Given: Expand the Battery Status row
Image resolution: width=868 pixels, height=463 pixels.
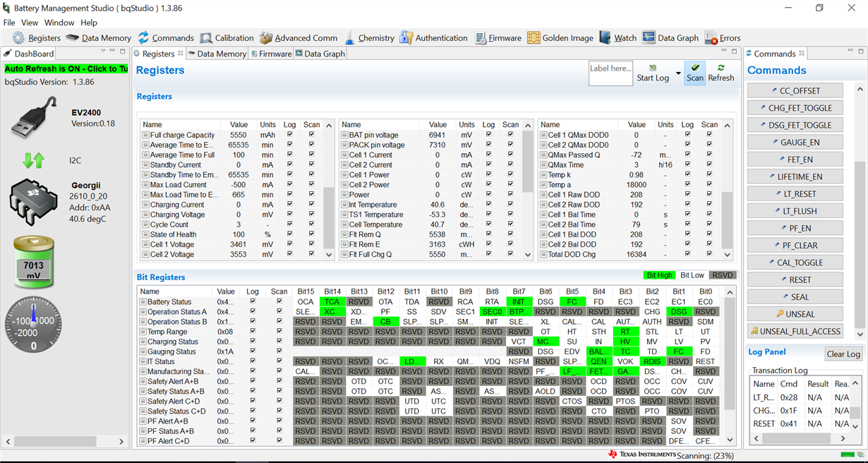Looking at the screenshot, I should coord(144,302).
